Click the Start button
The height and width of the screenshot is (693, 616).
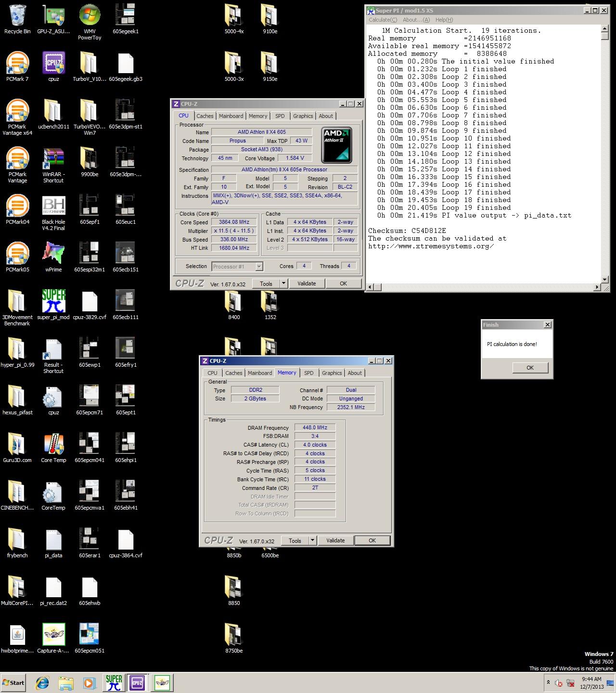[x=13, y=682]
